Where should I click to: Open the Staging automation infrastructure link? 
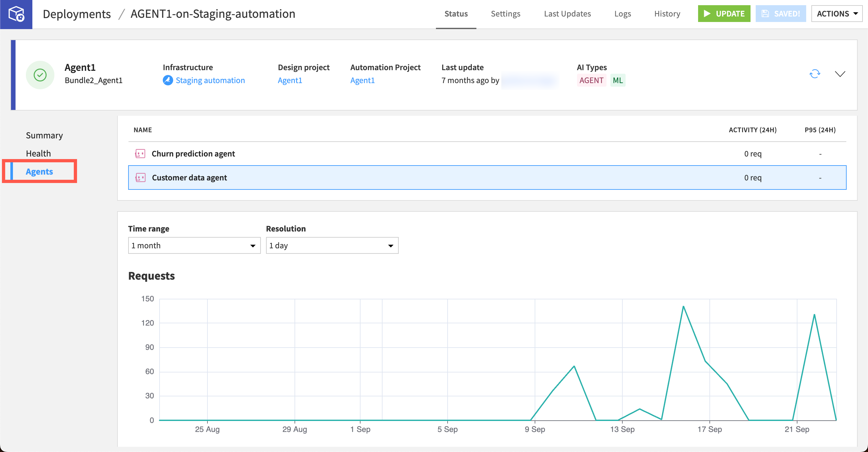tap(210, 80)
